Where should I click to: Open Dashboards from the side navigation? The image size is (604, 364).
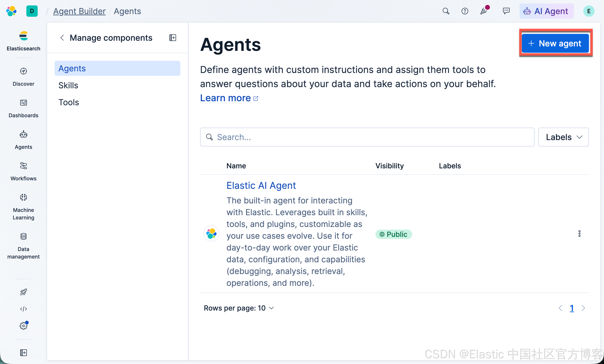tap(24, 109)
